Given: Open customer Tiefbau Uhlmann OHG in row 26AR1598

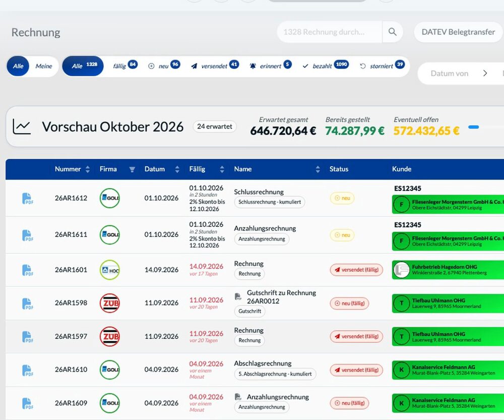Looking at the screenshot, I should 448,303.
